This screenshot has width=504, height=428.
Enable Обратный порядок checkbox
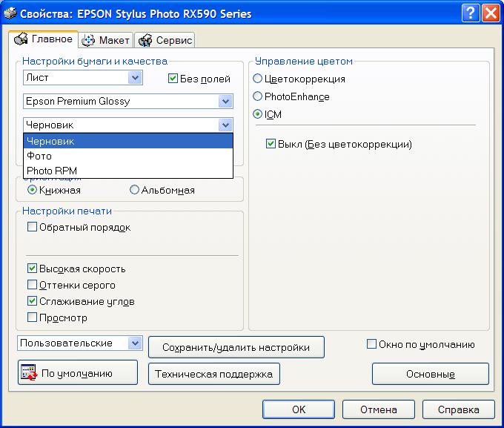click(x=32, y=226)
